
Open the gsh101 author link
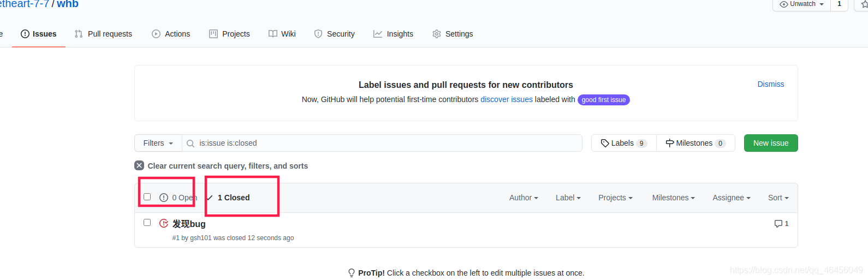point(200,238)
